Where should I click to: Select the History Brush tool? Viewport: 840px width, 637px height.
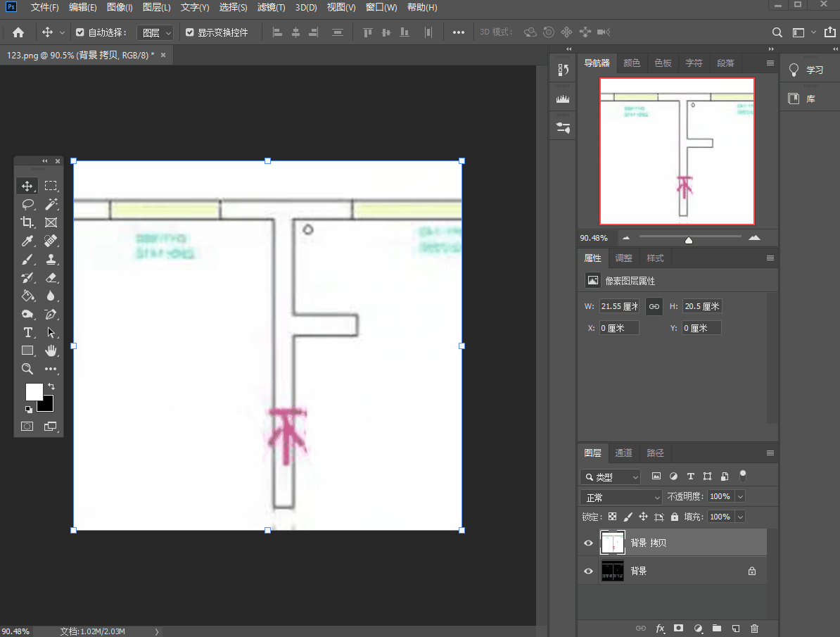(27, 278)
